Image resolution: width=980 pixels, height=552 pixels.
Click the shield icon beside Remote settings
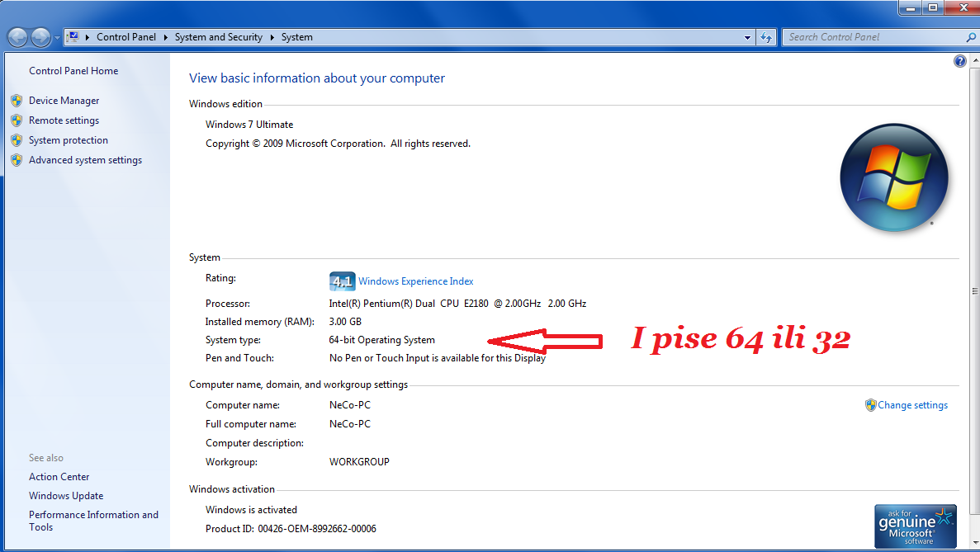tap(17, 120)
